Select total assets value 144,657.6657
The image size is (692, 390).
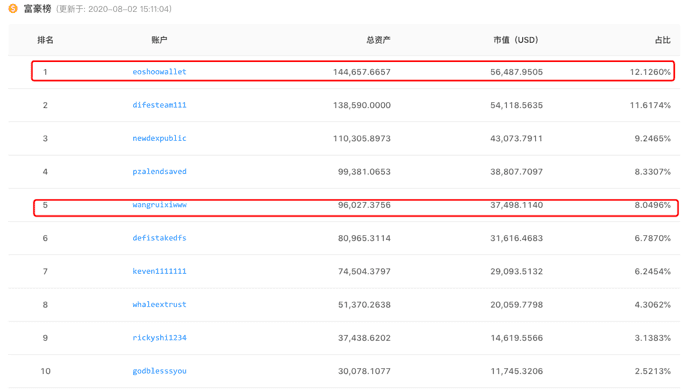tap(362, 72)
